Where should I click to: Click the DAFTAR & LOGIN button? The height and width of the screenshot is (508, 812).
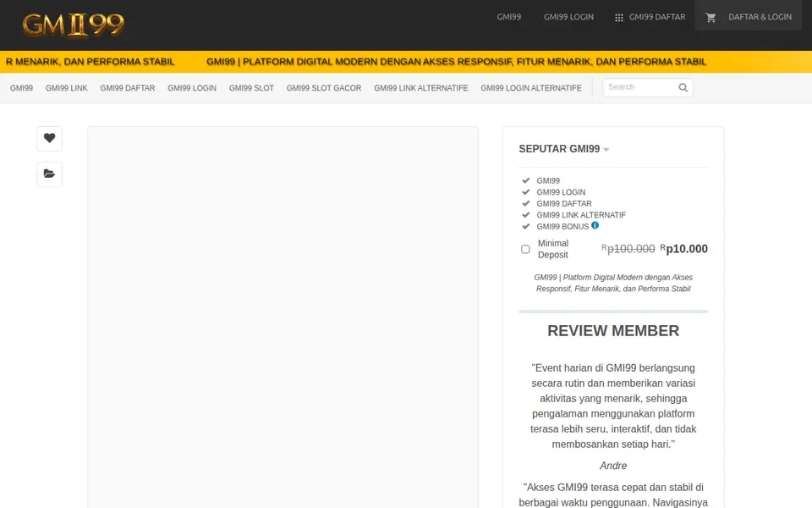tap(749, 17)
